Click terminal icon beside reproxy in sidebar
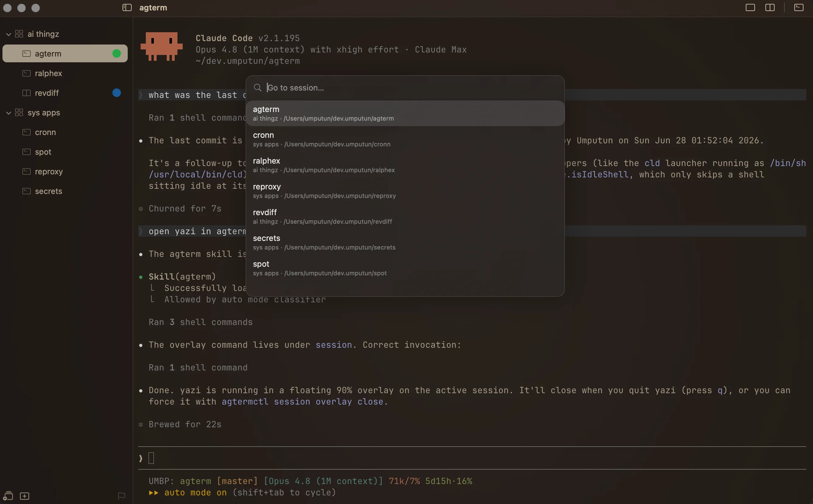The height and width of the screenshot is (504, 813). tap(26, 171)
